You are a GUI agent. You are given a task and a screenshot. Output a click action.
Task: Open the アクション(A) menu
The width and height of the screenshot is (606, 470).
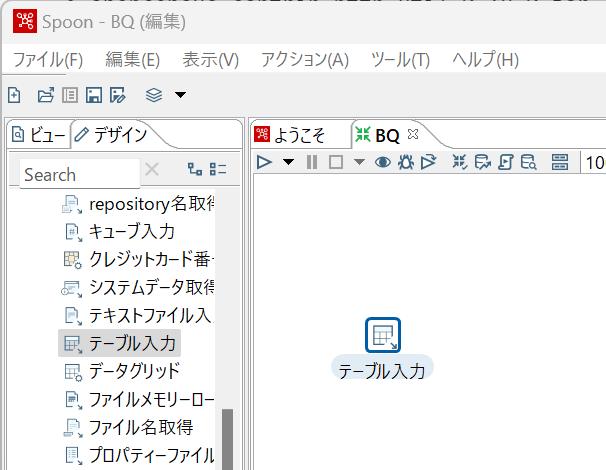pyautogui.click(x=305, y=60)
